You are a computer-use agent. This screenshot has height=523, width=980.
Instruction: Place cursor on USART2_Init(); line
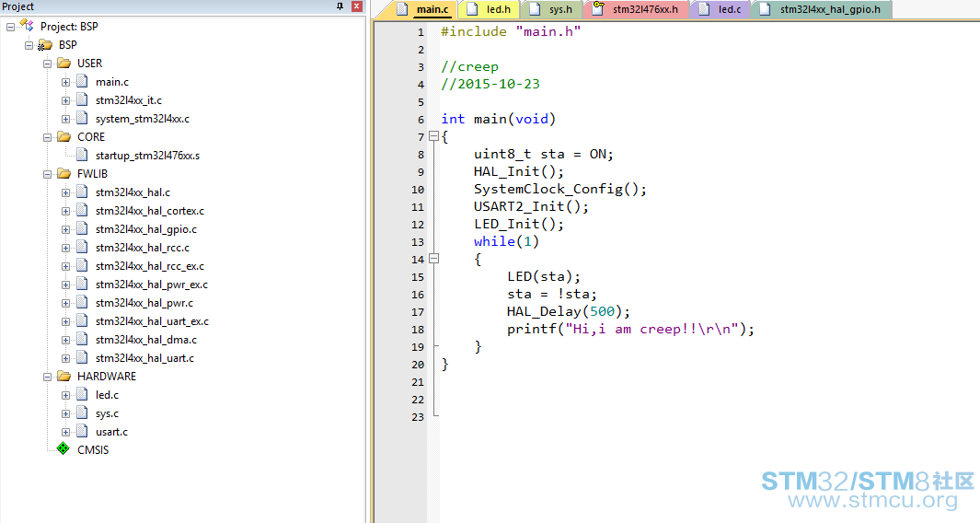[x=531, y=206]
